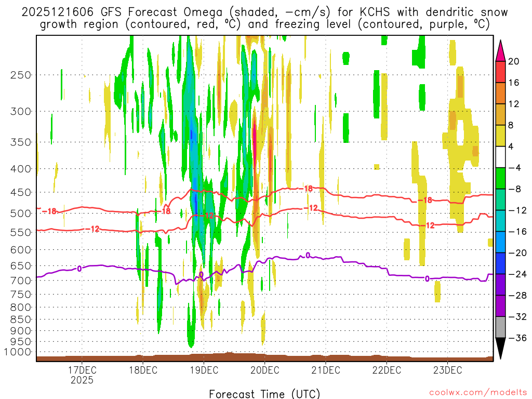Click the purple swatch between -28 and -32
This screenshot has height=399, width=532.
pyautogui.click(x=500, y=306)
